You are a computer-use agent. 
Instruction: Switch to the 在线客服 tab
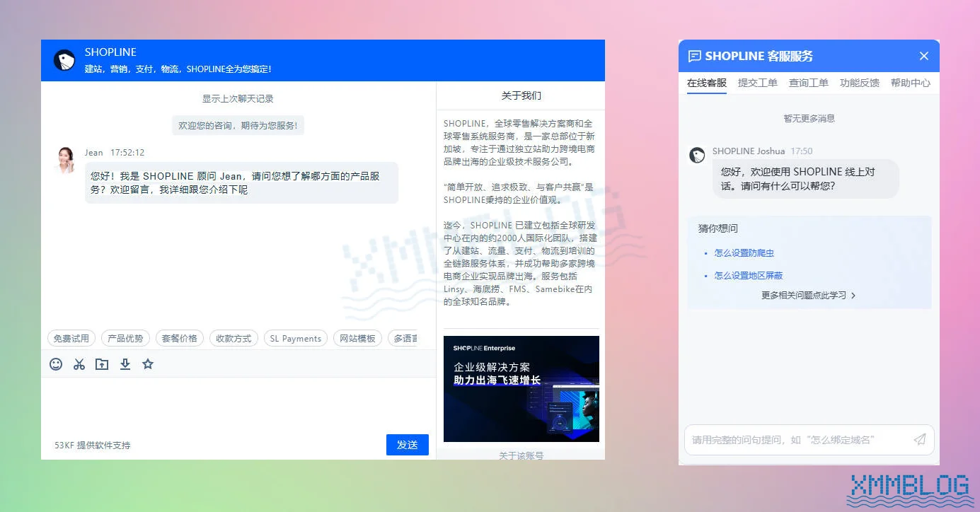[707, 83]
